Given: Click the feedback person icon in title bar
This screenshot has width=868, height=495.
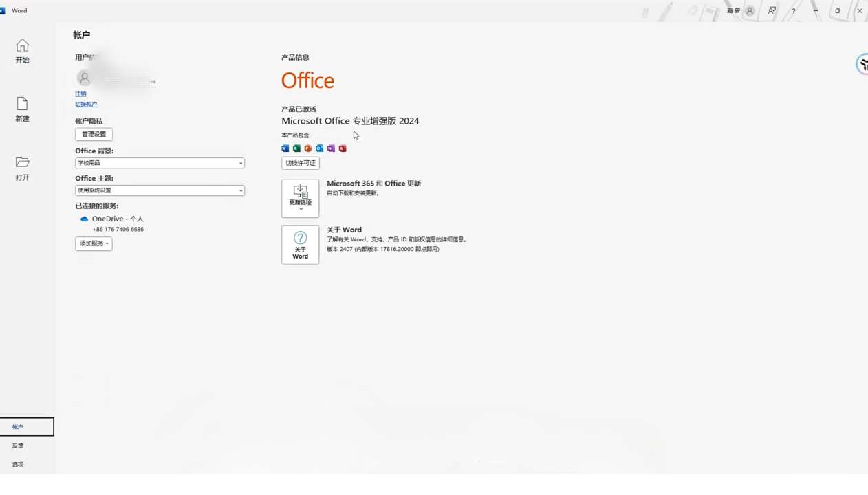Looking at the screenshot, I should [x=772, y=11].
